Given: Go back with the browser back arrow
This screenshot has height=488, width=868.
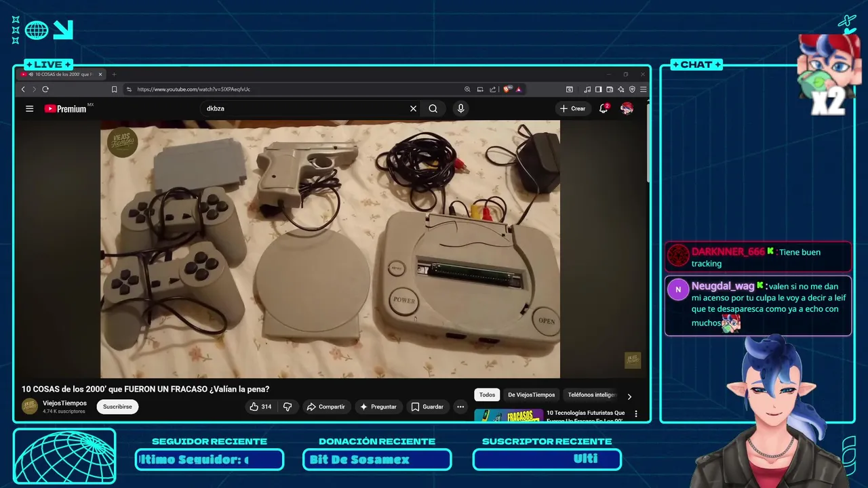Looking at the screenshot, I should click(x=23, y=89).
